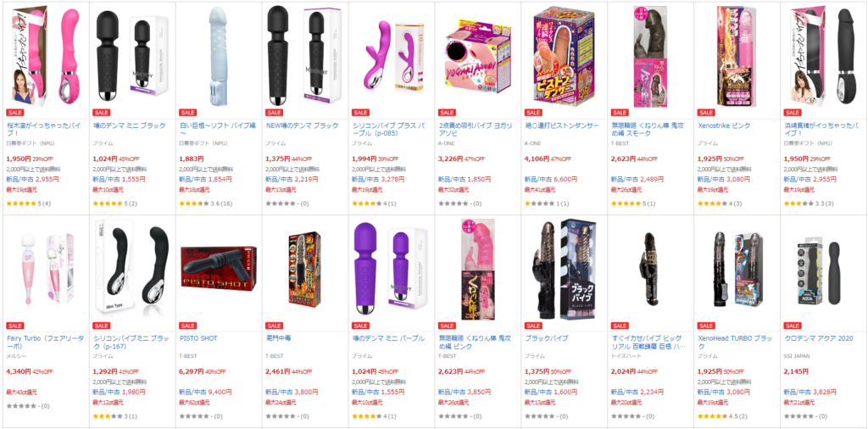This screenshot has width=868, height=429.
Task: Open the Fairy Turbo(フェアリーターボ)title link
Action: (x=46, y=342)
